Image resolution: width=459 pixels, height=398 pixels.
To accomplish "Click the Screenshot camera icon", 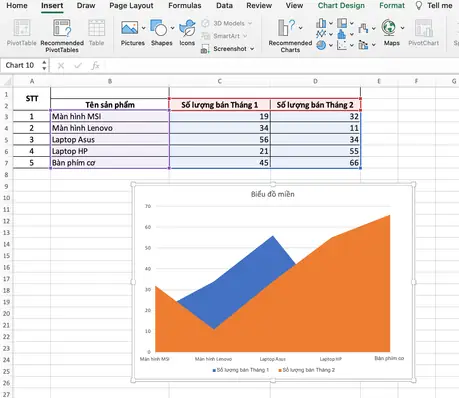I will (x=205, y=49).
